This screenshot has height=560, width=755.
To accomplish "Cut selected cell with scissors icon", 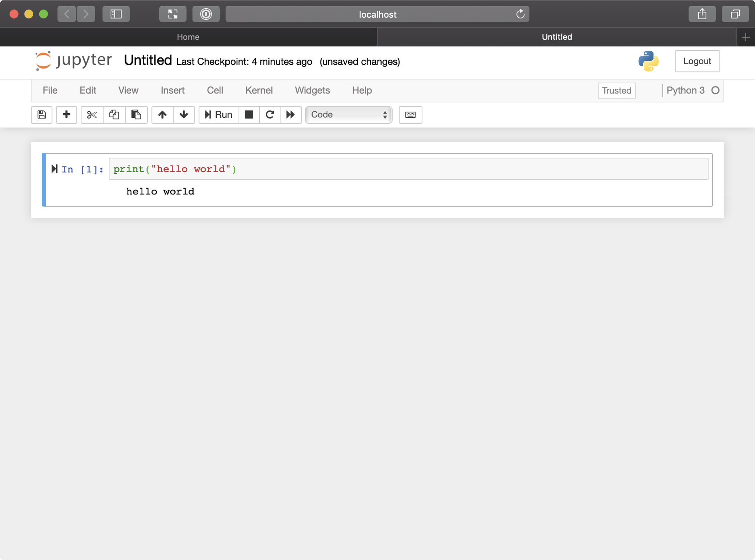I will (x=92, y=115).
